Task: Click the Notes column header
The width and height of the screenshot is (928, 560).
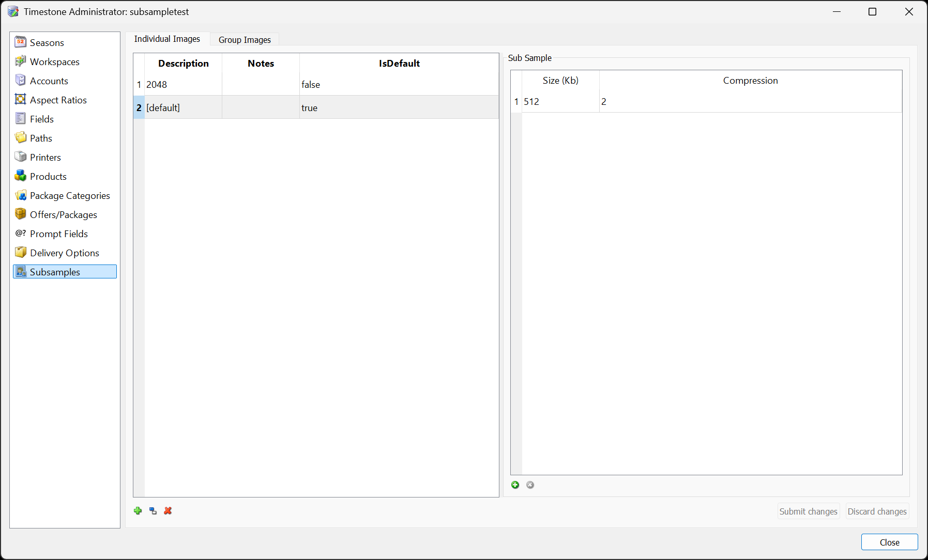Action: tap(261, 64)
